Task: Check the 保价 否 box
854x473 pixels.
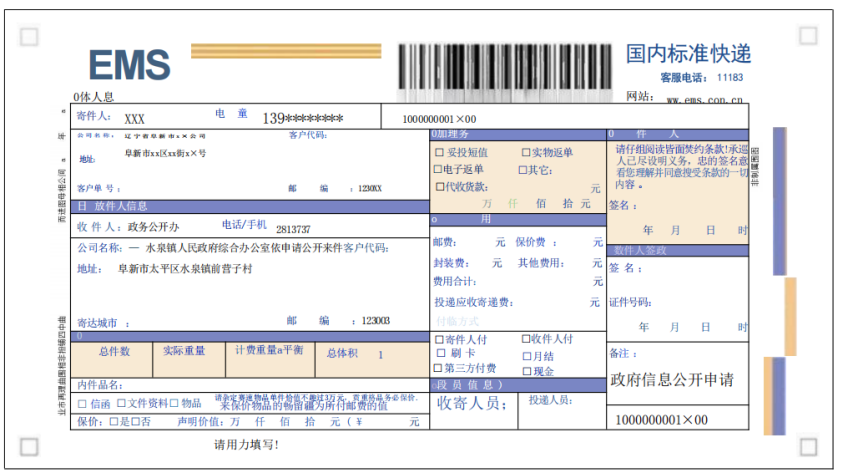Action: point(135,422)
